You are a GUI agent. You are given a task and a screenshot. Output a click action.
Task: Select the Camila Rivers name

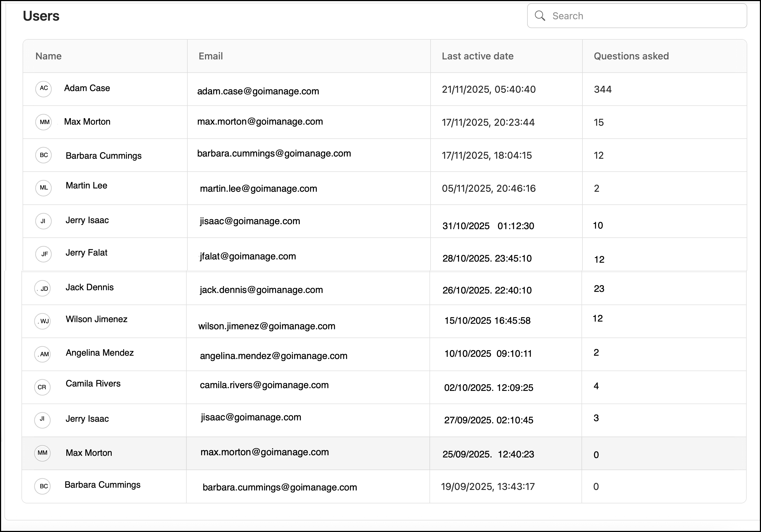pos(93,383)
